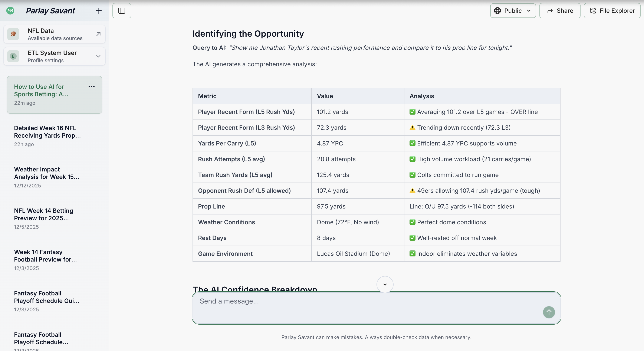
Task: Click the ETL System User avatar
Action: (x=13, y=56)
